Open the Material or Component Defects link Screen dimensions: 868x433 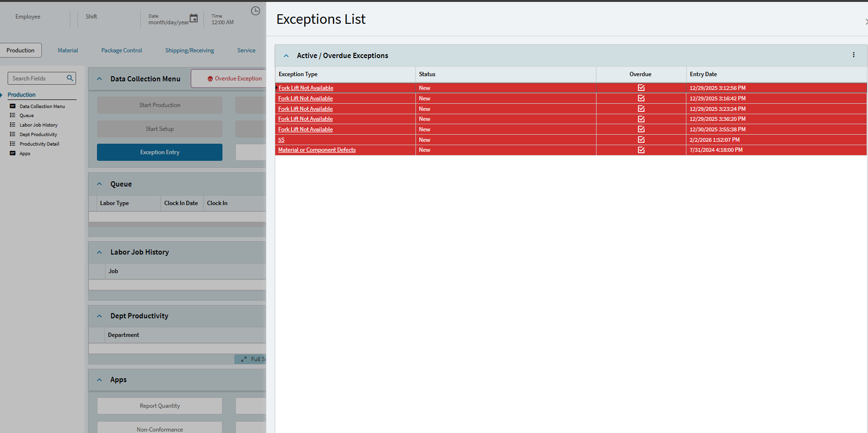[x=317, y=150]
